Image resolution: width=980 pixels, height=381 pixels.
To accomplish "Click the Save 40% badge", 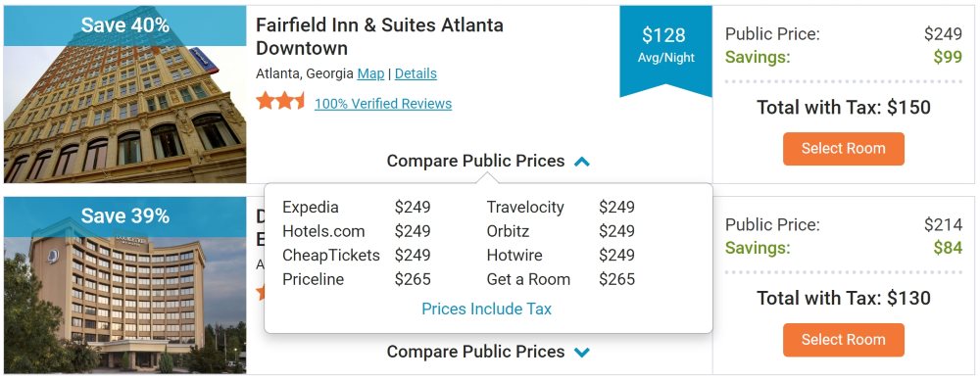I will click(x=125, y=25).
